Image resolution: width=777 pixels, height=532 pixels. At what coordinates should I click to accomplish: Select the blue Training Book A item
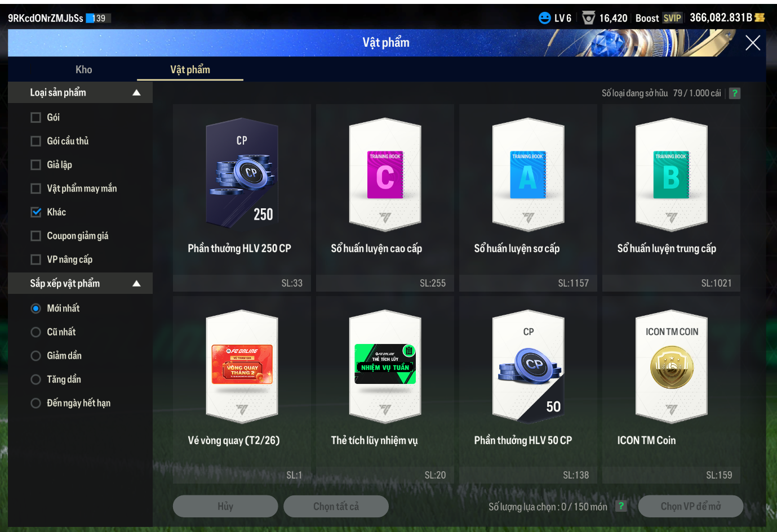point(528,175)
